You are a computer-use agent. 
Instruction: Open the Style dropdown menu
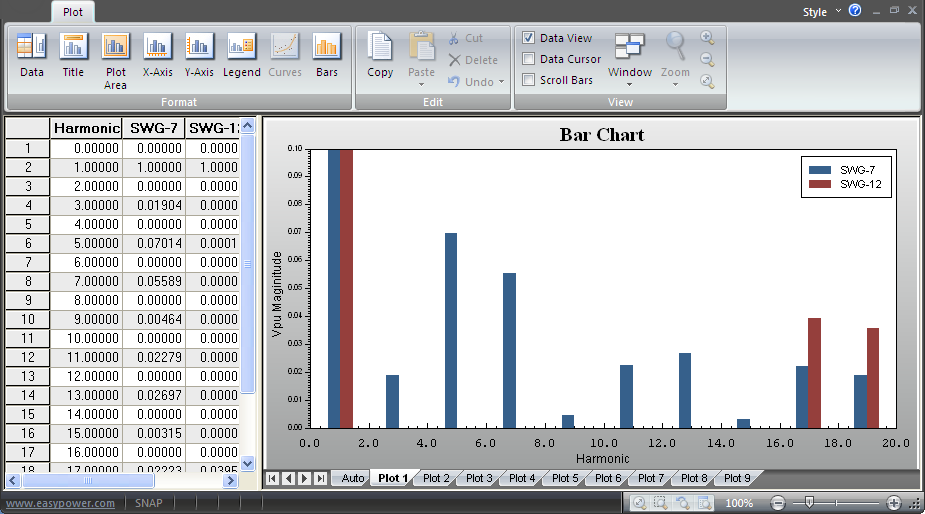[821, 12]
